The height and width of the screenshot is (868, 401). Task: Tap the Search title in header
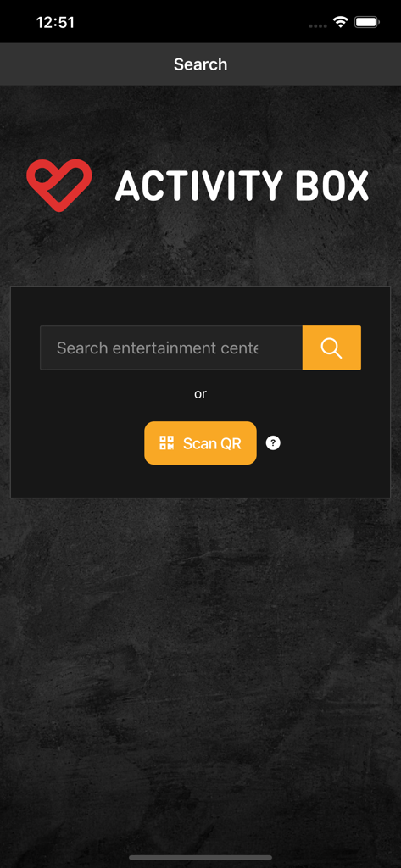coord(200,64)
